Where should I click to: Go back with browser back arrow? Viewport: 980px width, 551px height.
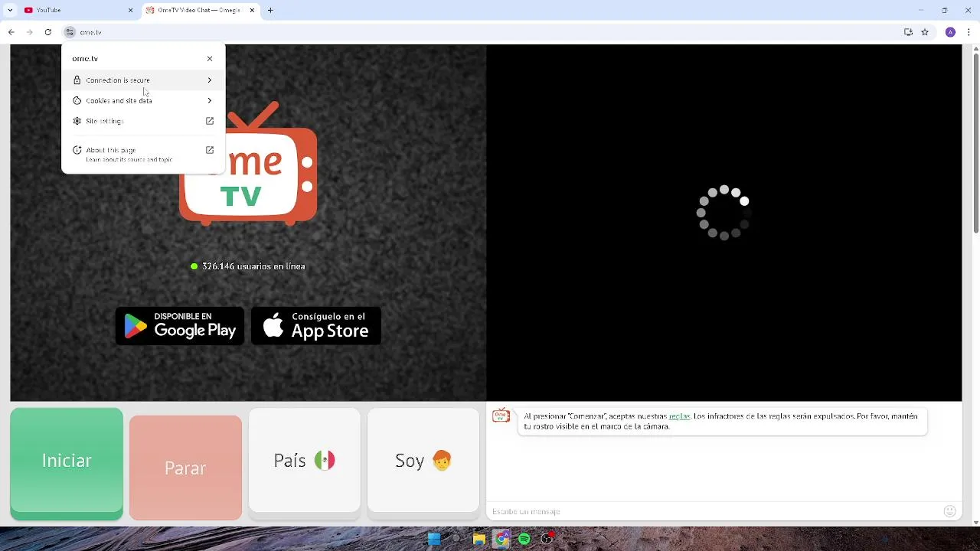tap(11, 32)
